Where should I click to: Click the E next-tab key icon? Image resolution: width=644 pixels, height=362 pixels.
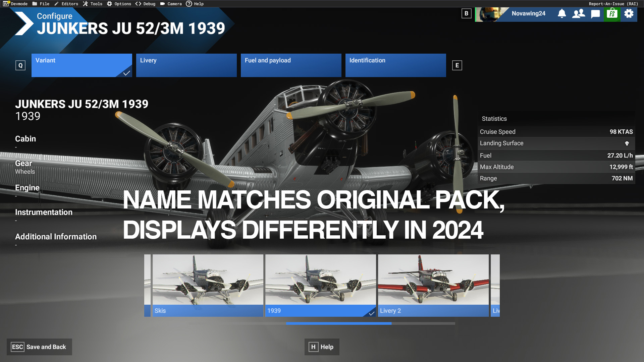pos(457,65)
